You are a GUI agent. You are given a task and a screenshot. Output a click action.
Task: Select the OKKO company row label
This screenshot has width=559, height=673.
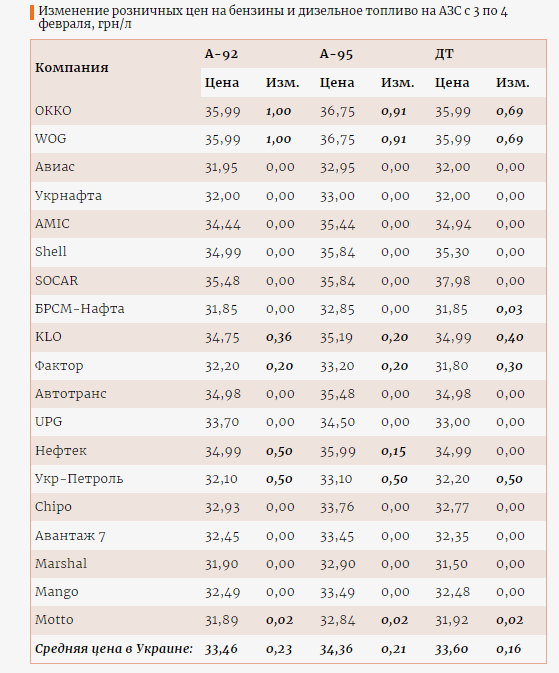pos(53,111)
